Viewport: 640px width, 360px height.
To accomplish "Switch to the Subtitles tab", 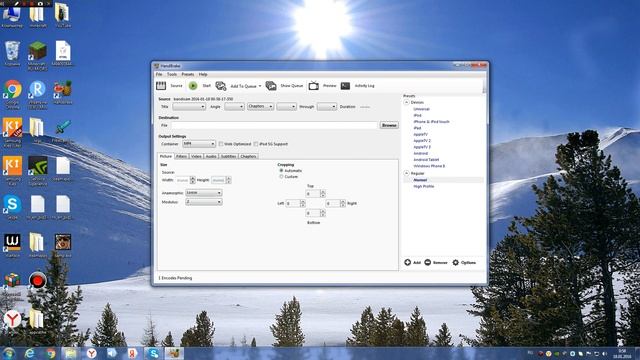I will pos(229,156).
